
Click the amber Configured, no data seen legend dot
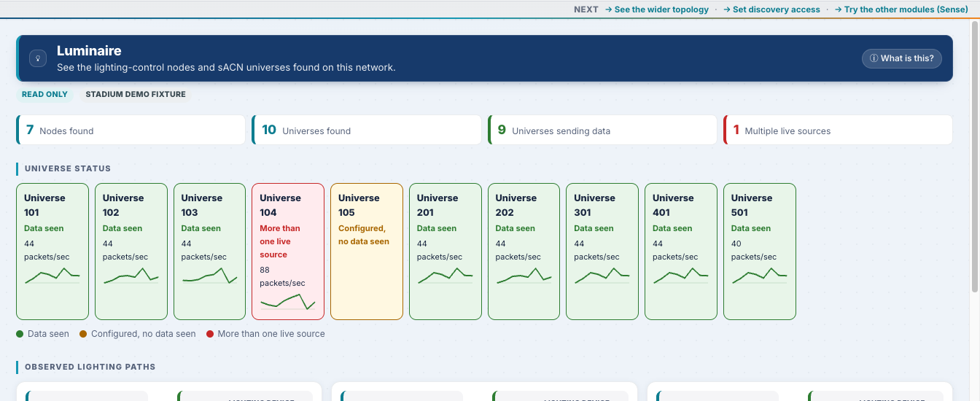click(83, 334)
